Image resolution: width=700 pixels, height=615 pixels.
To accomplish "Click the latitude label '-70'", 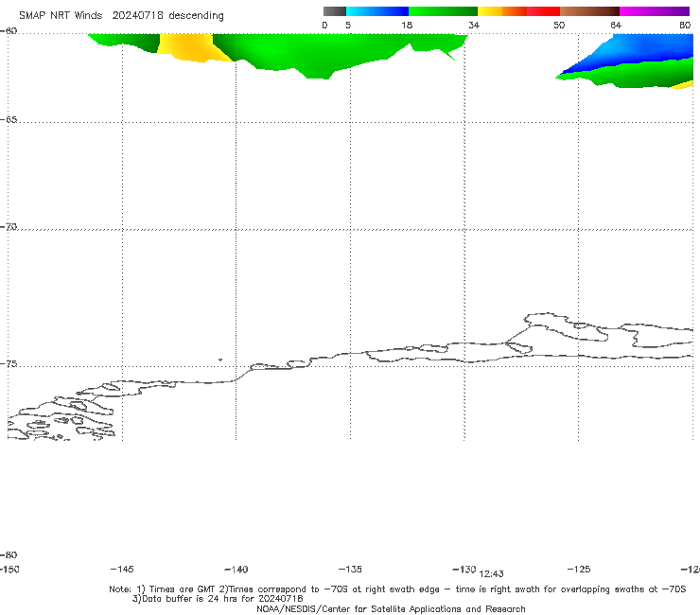I will [x=9, y=227].
